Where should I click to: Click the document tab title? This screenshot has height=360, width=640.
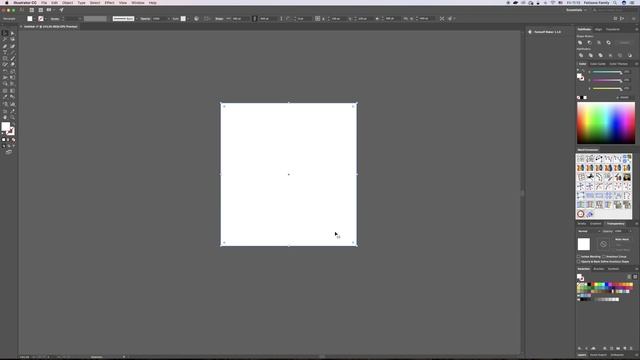tap(51, 27)
